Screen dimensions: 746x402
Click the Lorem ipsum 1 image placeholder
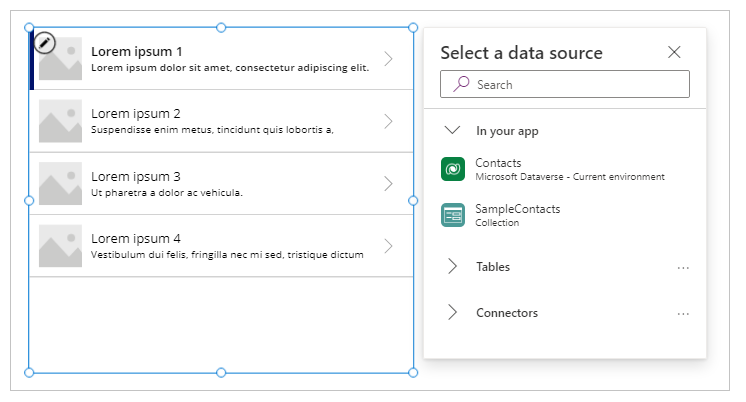click(61, 60)
